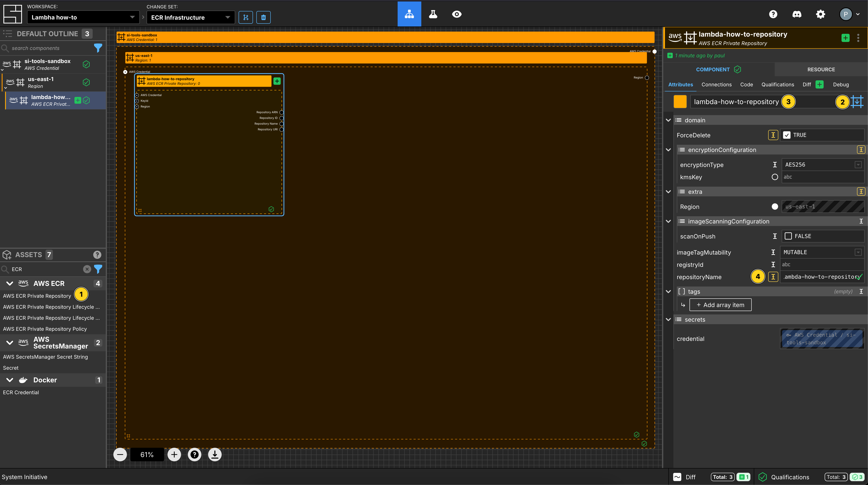Expand the imageScanningConfiguration section

[x=669, y=221]
